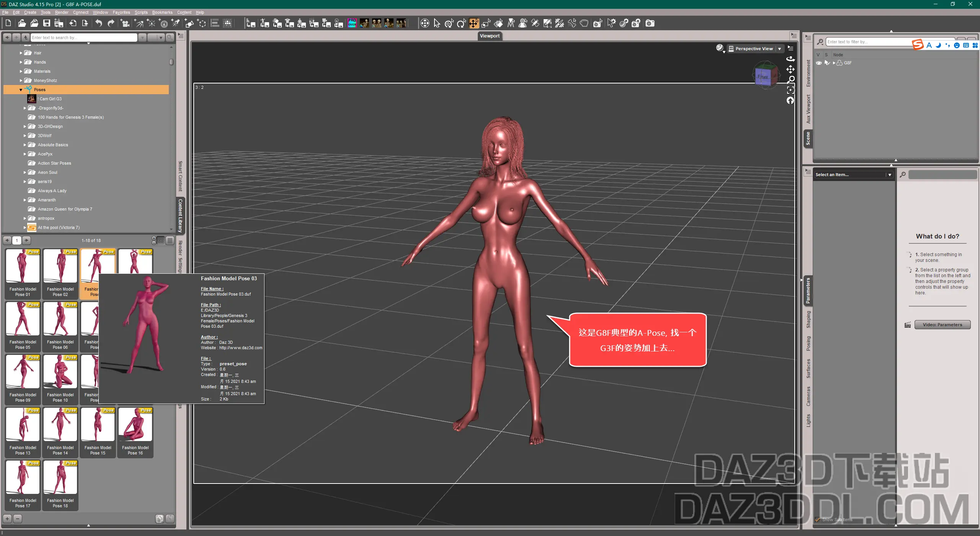Select the Scale tool
Screen dimensions: 980x536
click(x=486, y=23)
